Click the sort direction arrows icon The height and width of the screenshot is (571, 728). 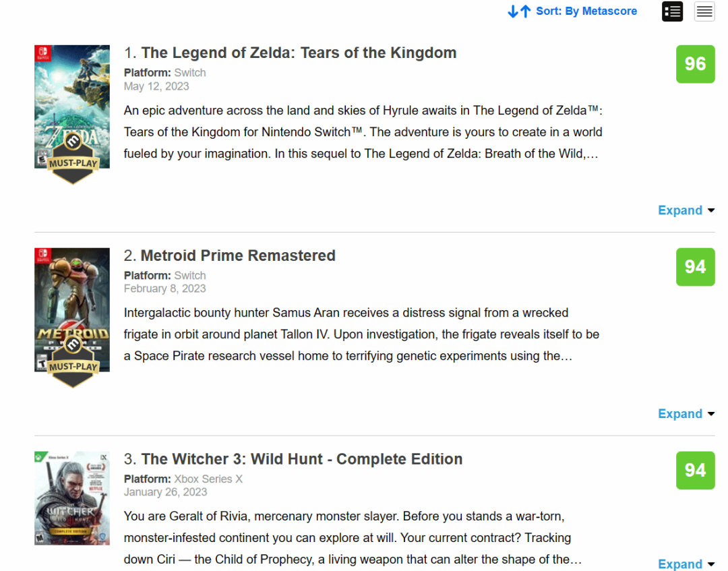[519, 11]
